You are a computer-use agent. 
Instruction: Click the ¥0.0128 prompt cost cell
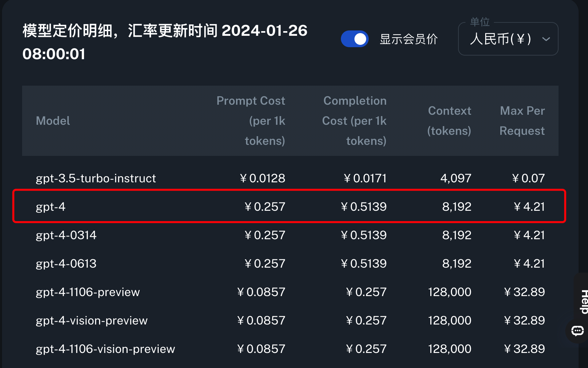click(x=263, y=178)
